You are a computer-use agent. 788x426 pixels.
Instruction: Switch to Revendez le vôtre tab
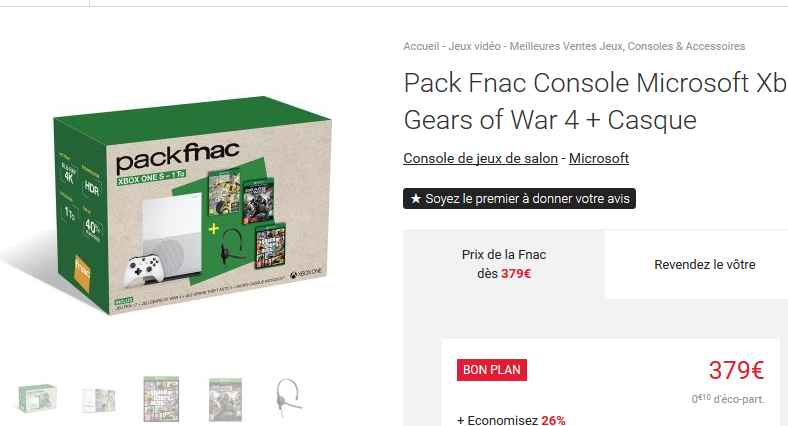tap(704, 265)
